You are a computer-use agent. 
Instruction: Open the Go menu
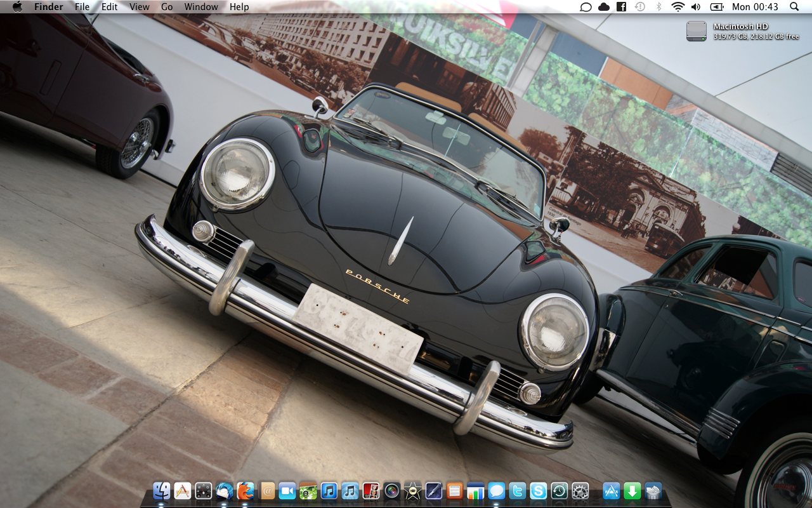[x=167, y=7]
